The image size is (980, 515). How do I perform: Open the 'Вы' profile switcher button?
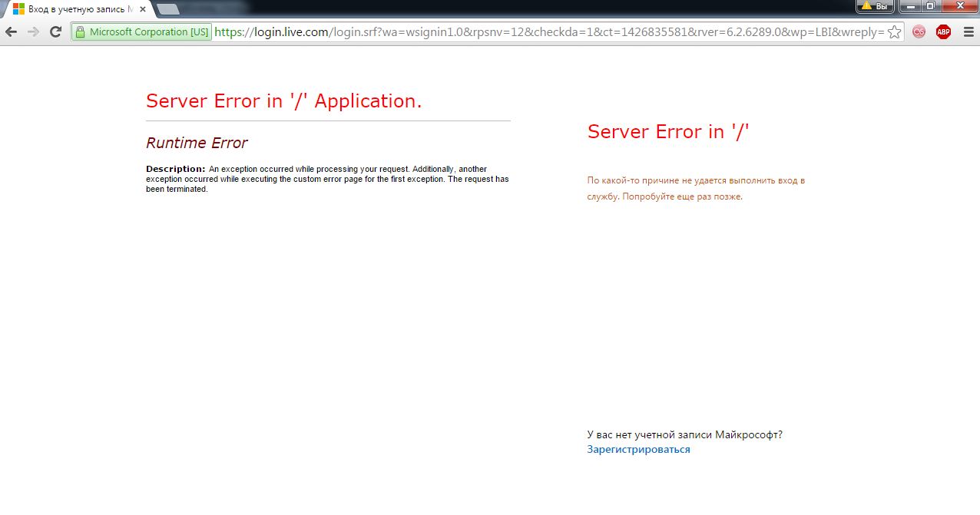[875, 6]
